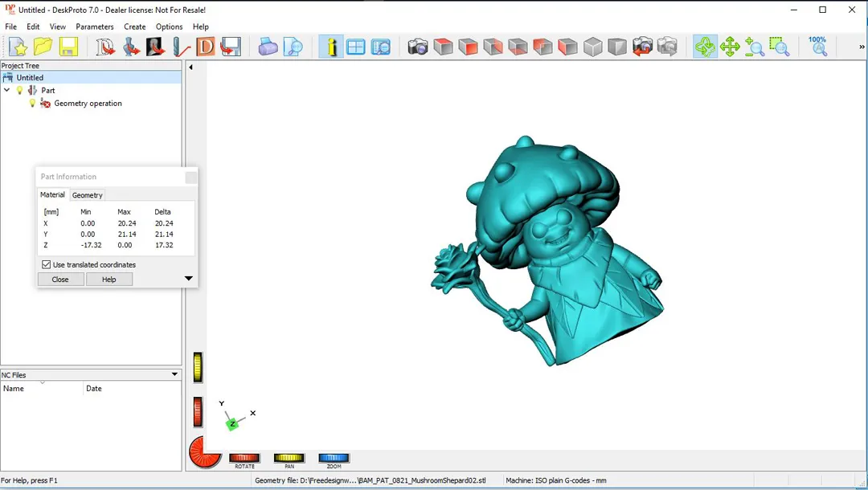Click the New Project star icon
Screen dimensions: 868x490
click(18, 47)
